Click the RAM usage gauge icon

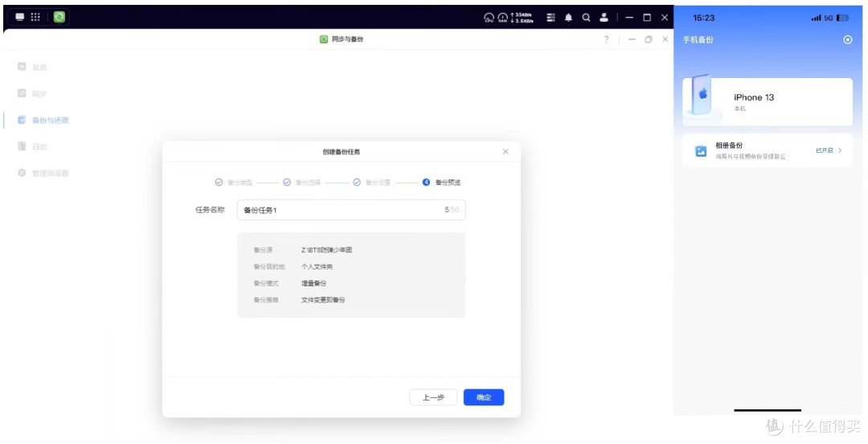502,18
